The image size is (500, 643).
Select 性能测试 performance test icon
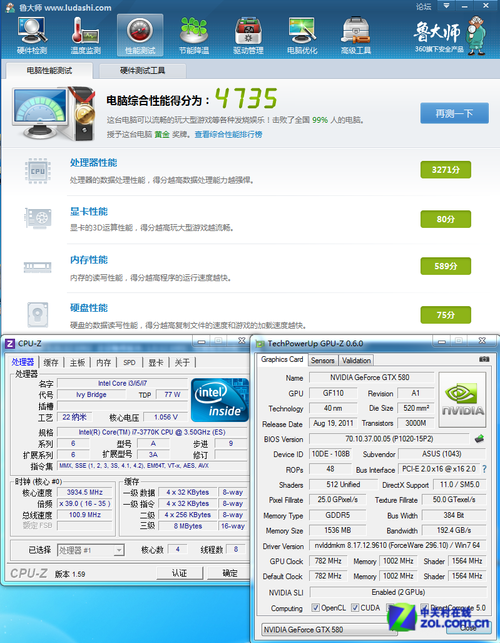[140, 35]
